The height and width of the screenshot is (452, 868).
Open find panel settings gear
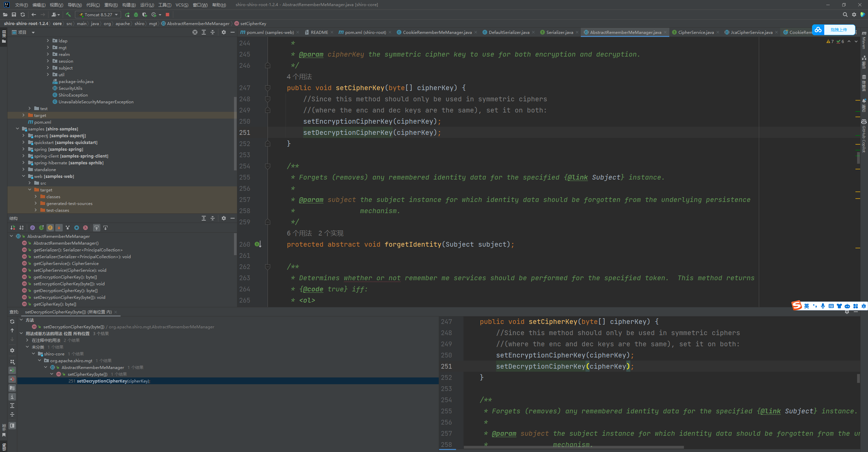12,350
